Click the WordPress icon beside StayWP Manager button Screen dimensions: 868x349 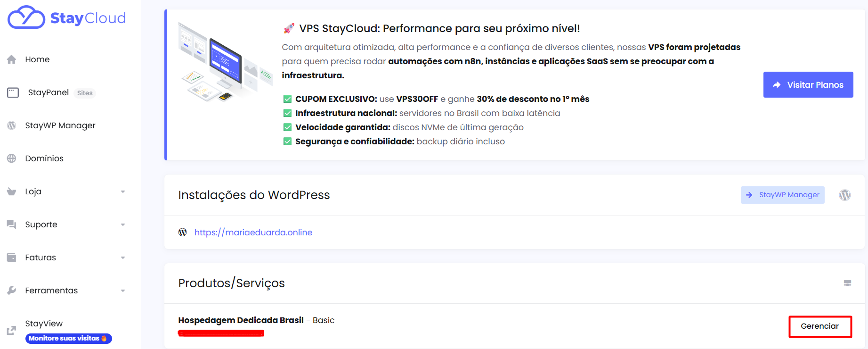click(x=845, y=195)
